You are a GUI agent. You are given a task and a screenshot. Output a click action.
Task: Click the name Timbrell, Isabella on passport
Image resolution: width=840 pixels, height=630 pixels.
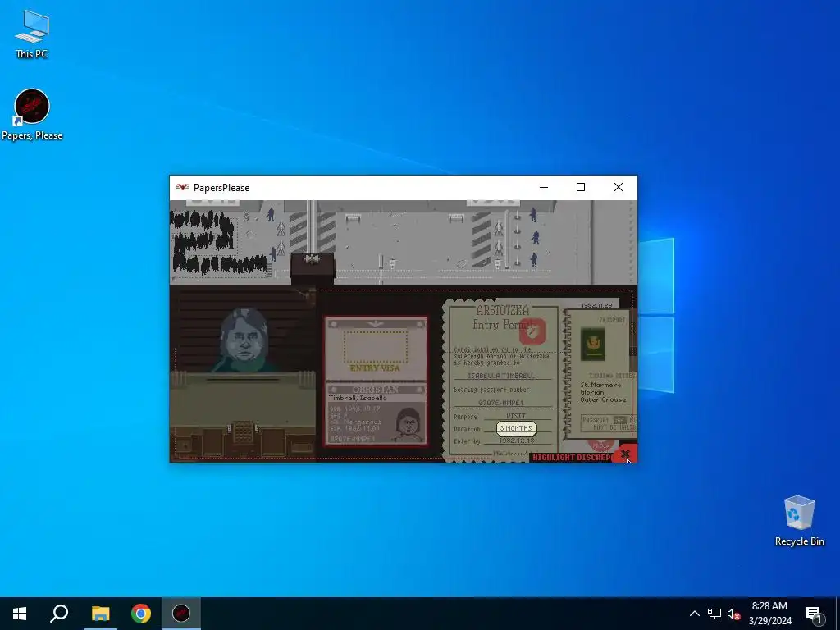coord(358,398)
